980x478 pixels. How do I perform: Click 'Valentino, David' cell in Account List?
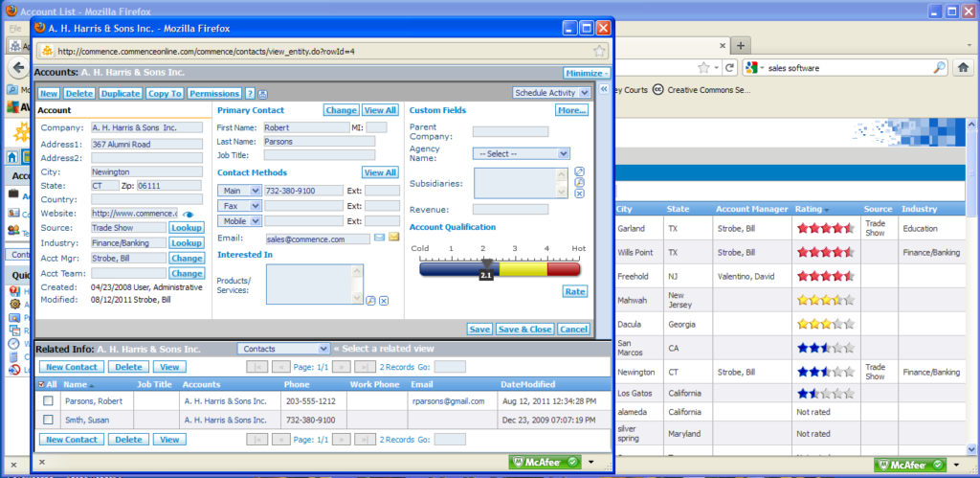(x=748, y=276)
